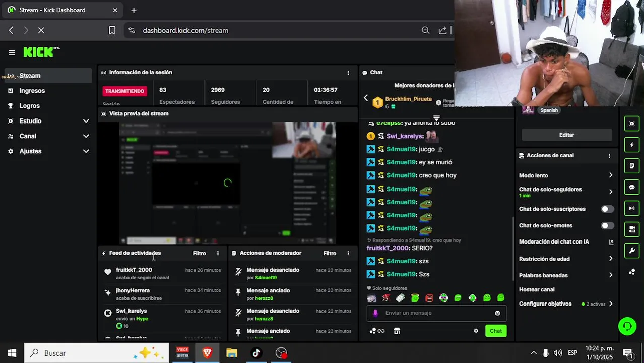Screen dimensions: 644x363
Task: Click the browser address bar URL
Action: pyautogui.click(x=185, y=30)
